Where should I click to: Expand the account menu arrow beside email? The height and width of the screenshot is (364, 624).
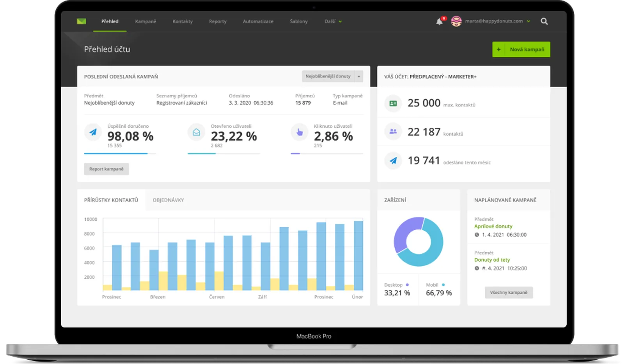(x=528, y=21)
